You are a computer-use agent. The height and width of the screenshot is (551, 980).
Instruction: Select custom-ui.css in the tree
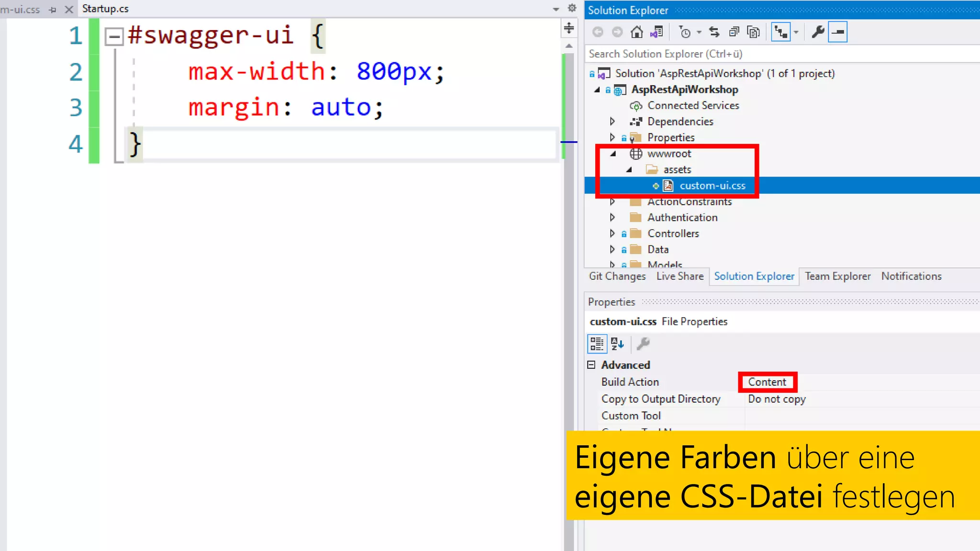(x=713, y=186)
